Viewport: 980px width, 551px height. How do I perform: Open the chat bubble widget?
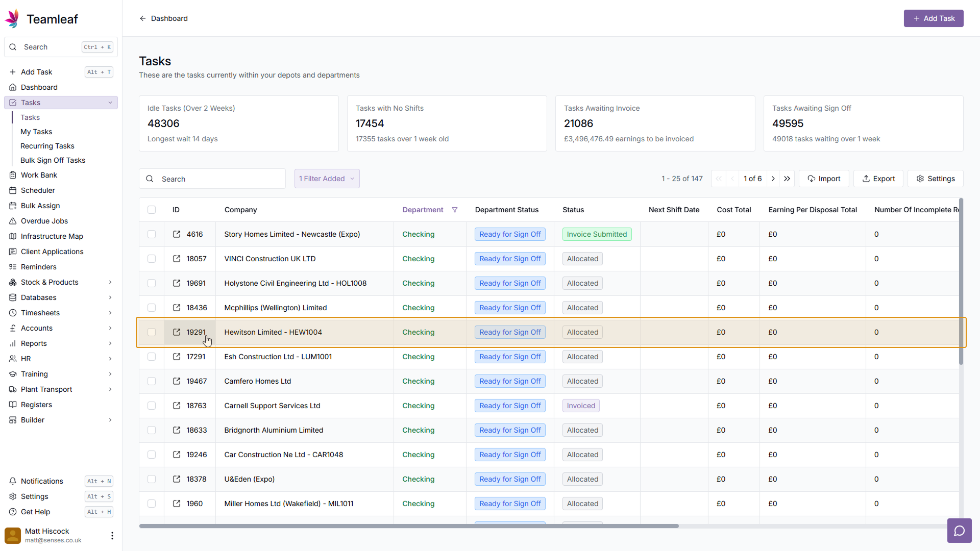(959, 531)
